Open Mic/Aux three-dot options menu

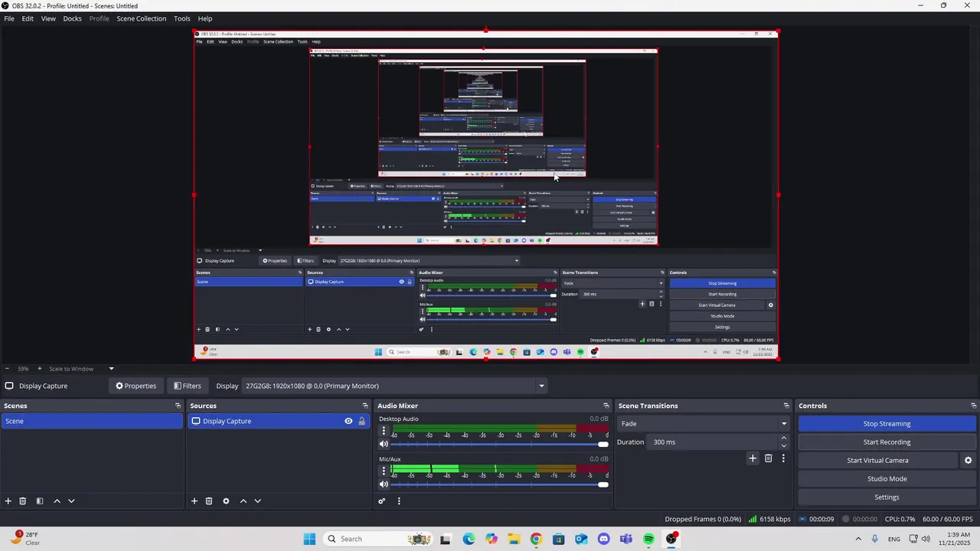(x=384, y=471)
